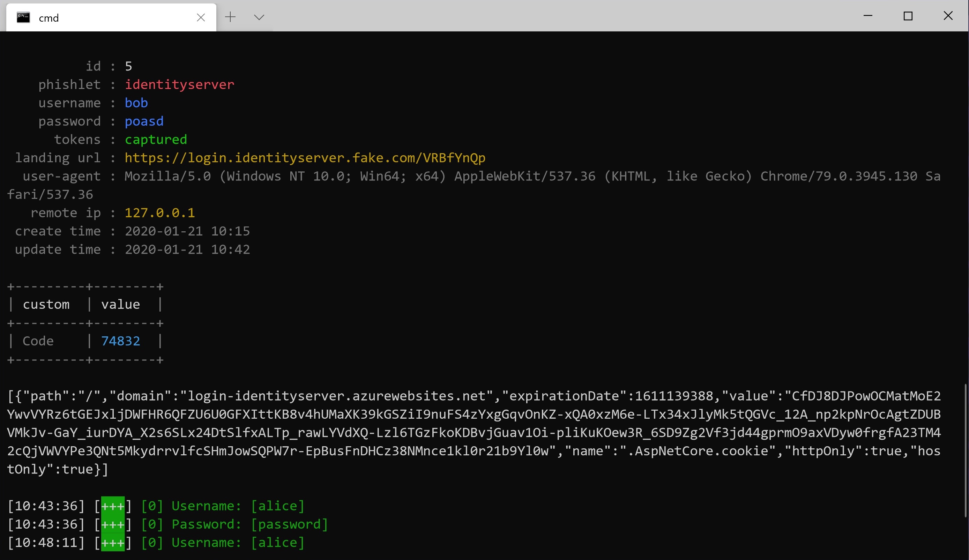Close the cmd tab
The height and width of the screenshot is (560, 969).
tap(201, 17)
